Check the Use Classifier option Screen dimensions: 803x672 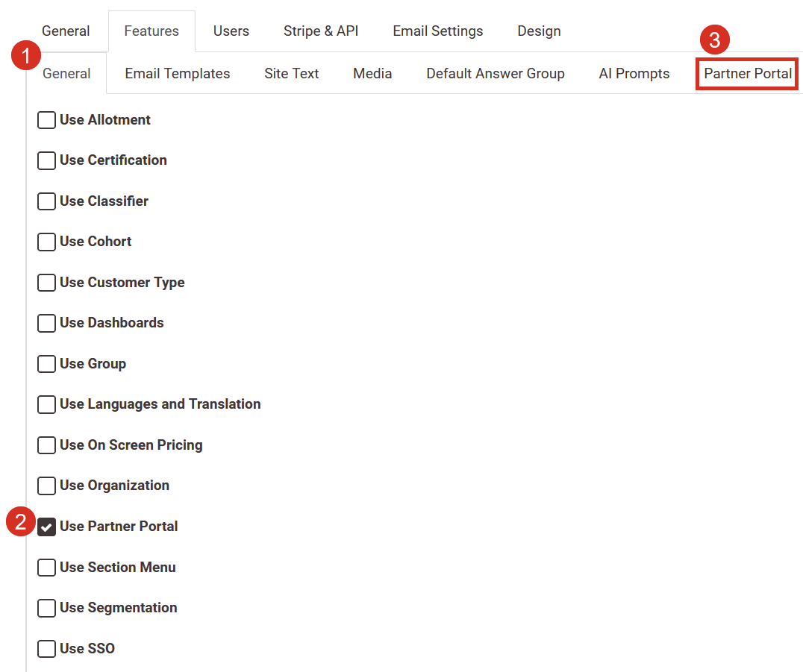point(47,201)
